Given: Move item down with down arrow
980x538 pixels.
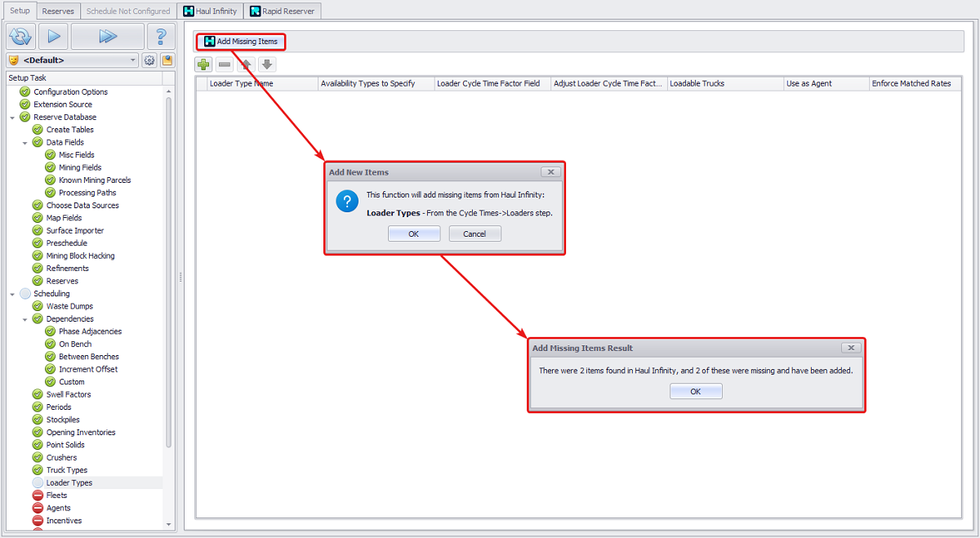Looking at the screenshot, I should (x=267, y=64).
